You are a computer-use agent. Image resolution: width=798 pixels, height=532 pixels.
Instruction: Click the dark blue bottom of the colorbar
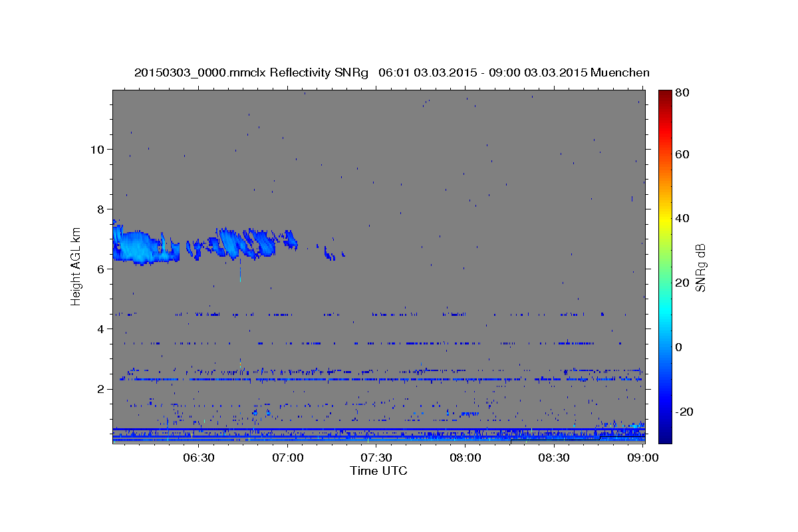coord(665,439)
